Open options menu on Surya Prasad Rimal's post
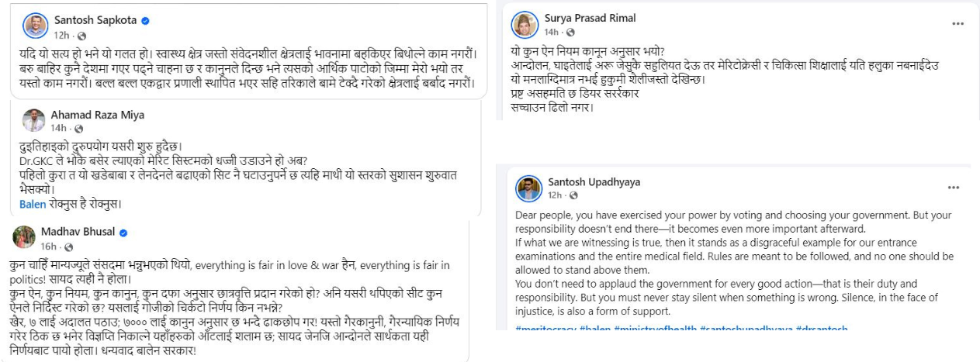 [957, 23]
